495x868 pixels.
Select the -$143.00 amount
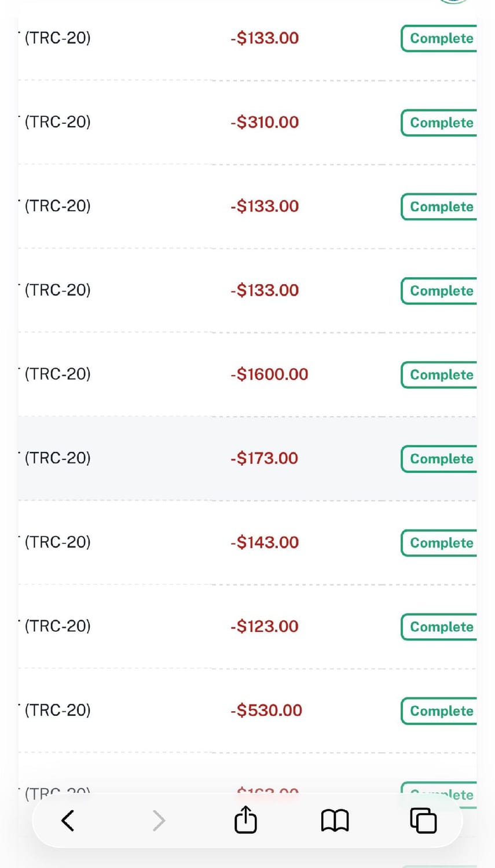pos(265,542)
